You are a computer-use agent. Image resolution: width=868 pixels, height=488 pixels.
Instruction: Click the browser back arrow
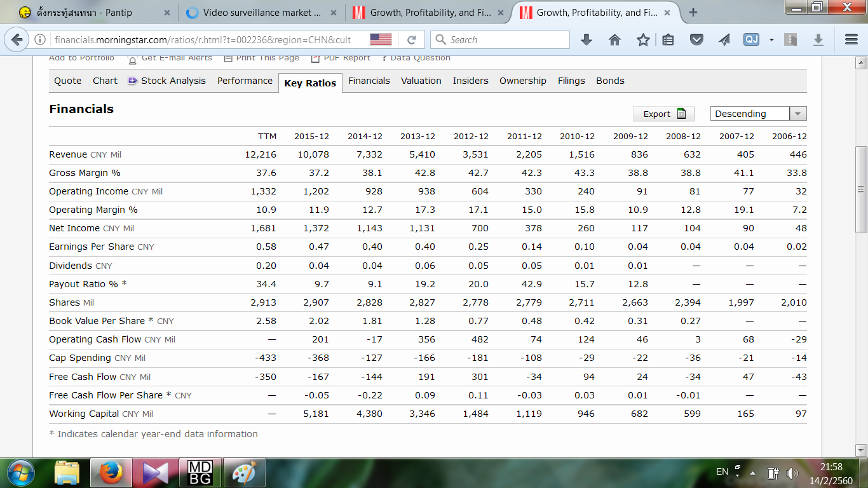(x=17, y=40)
